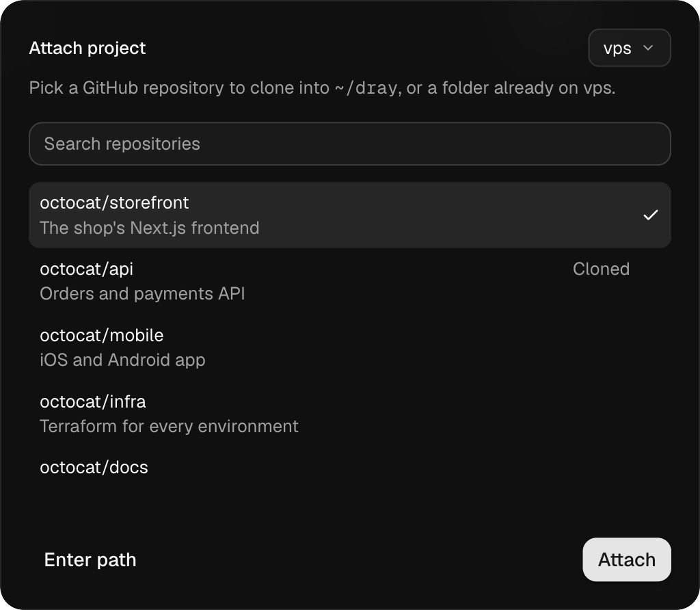700x610 pixels.
Task: Click the Attach project heading
Action: [x=87, y=49]
